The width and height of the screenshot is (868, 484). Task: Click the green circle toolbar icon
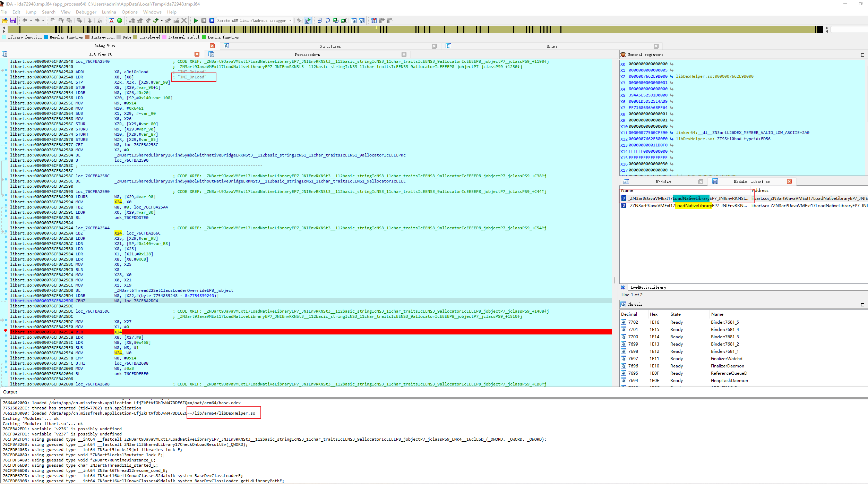(120, 20)
